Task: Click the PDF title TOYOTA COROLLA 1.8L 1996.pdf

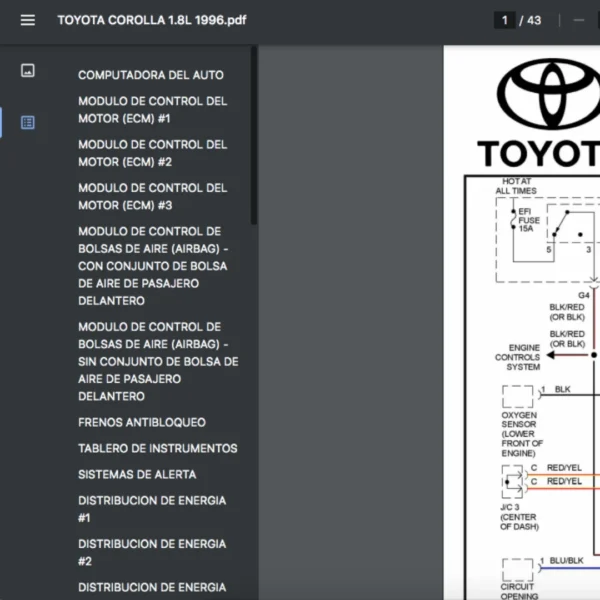Action: coord(151,20)
